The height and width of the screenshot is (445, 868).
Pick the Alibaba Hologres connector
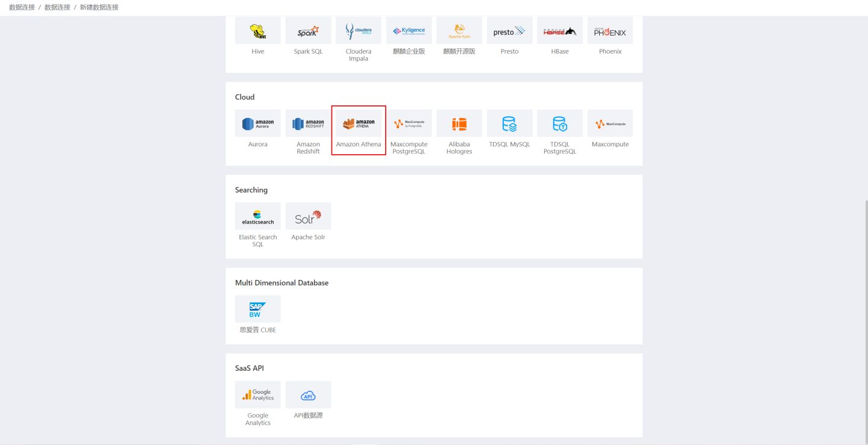pos(459,123)
